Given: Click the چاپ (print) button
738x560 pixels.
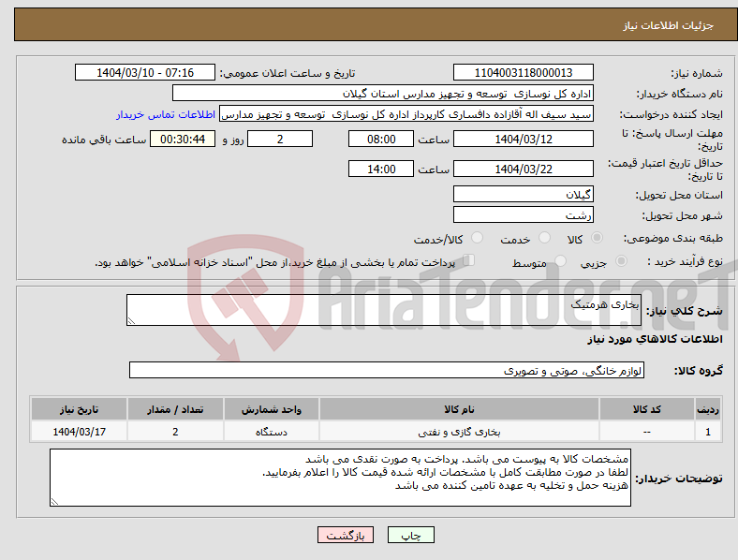Looking at the screenshot, I should [x=410, y=535].
